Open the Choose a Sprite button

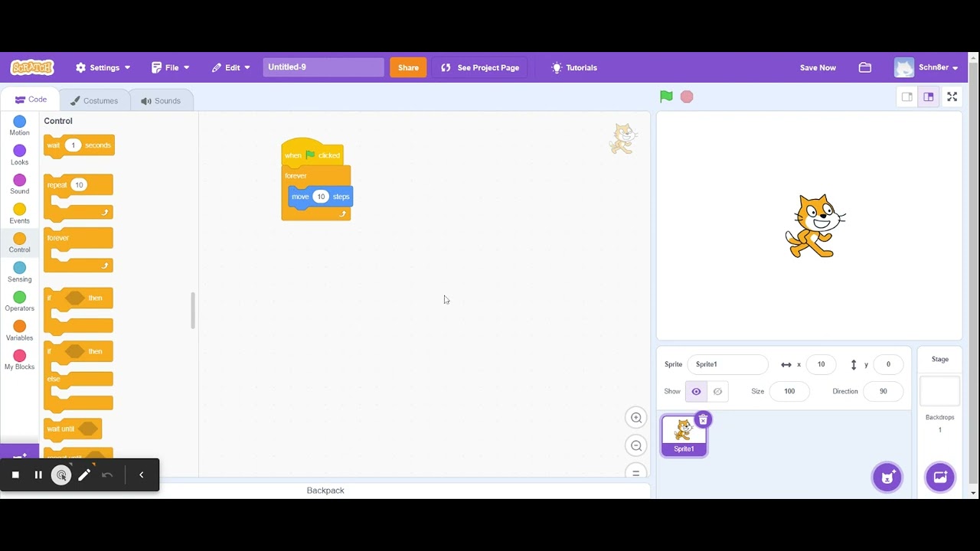tap(887, 477)
